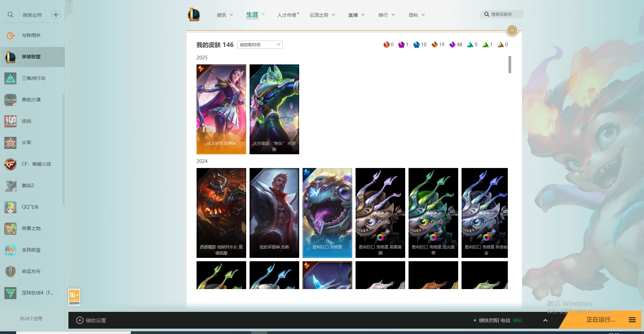
Task: Close the skins panel with round X
Action: click(512, 31)
